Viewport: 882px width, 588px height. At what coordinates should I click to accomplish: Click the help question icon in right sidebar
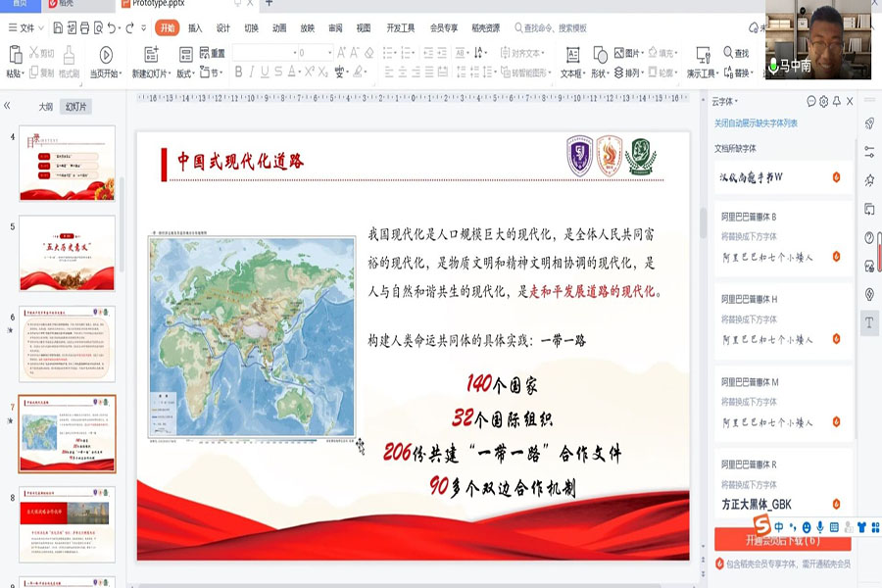click(x=869, y=237)
